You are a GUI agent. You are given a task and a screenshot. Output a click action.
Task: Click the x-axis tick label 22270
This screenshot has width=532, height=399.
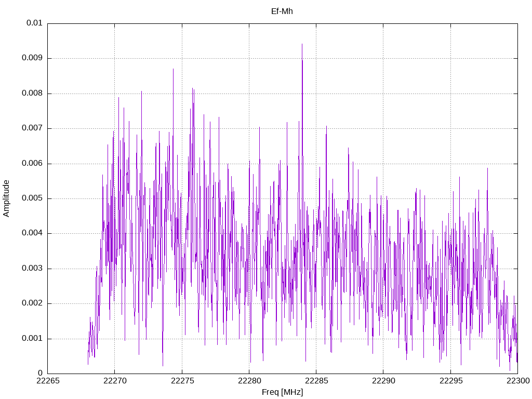(x=115, y=381)
